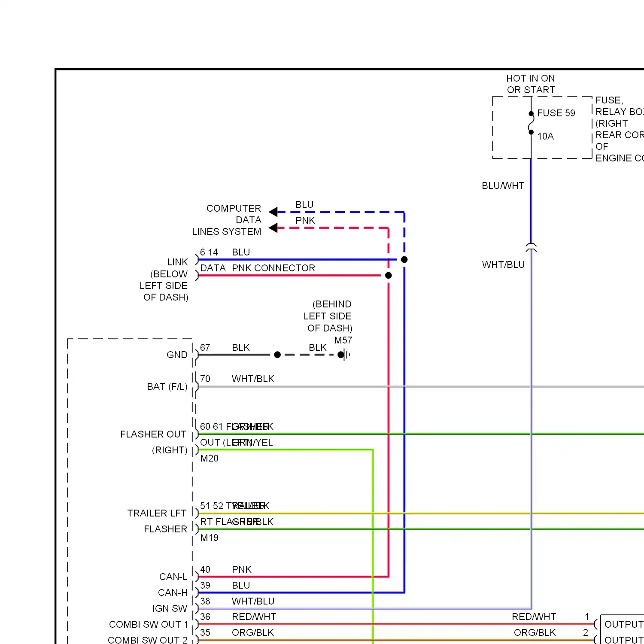Click the 'BLU' label beside pin 39
Image resolution: width=644 pixels, height=644 pixels.
point(241,585)
